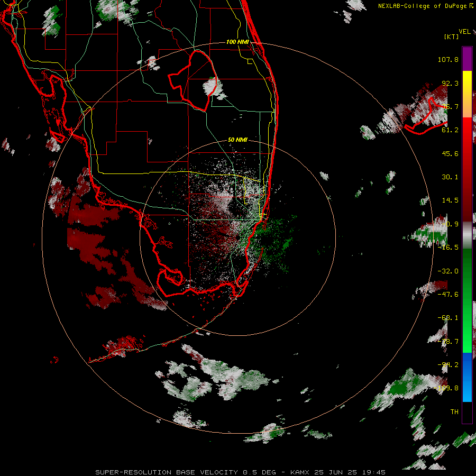Screen dimensions: 476x476
Task: Click the 50 NMI range ring label
Action: click(x=237, y=140)
